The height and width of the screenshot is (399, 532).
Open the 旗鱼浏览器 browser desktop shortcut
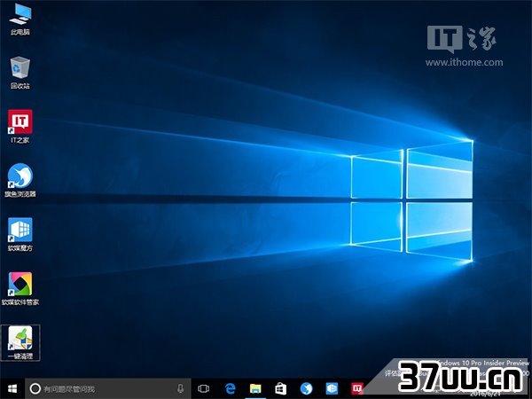tap(20, 181)
